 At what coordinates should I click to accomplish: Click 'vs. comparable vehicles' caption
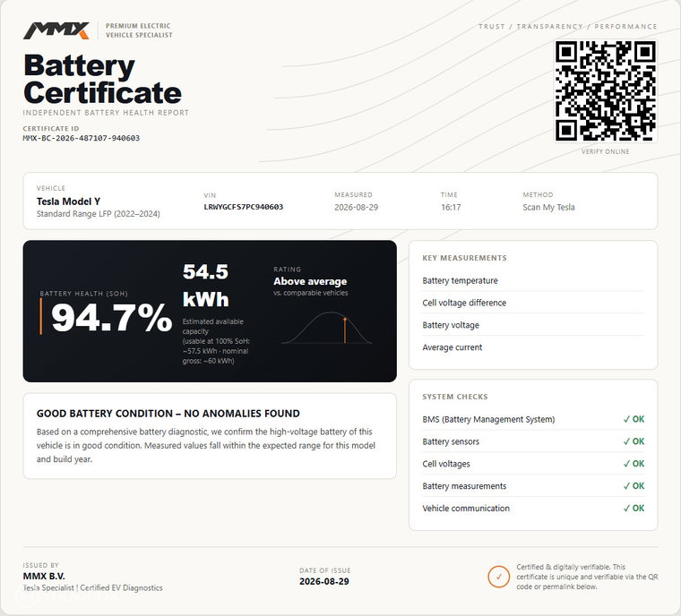coord(311,293)
